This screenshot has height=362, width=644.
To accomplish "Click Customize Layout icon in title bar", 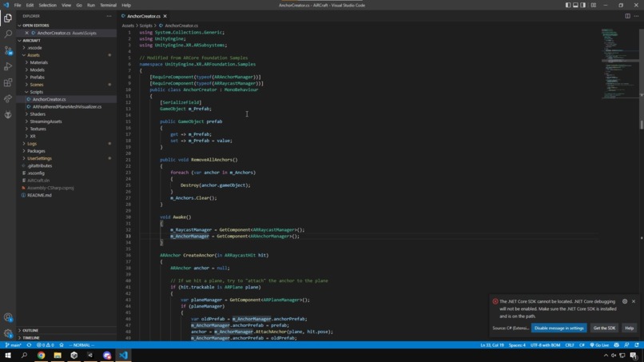I will [x=594, y=6].
